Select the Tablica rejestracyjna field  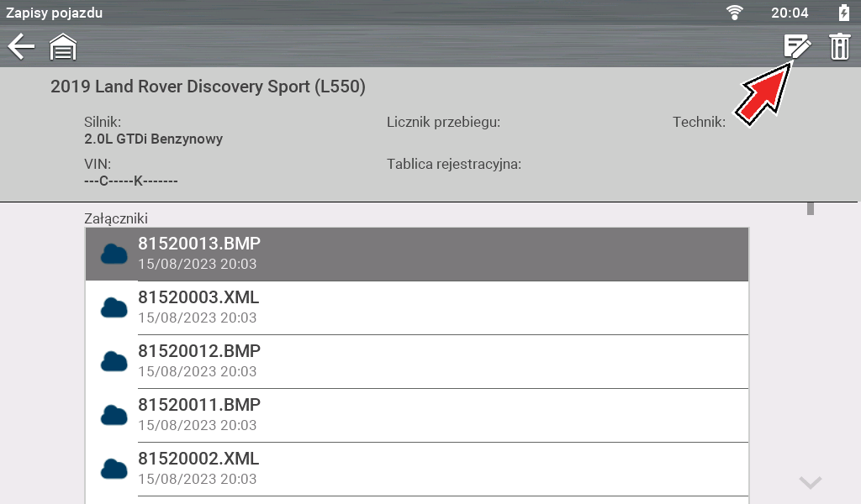tap(454, 164)
